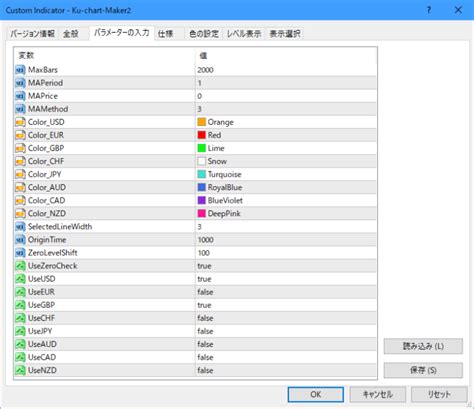Toggle the UseUSD value true
Screen dimensions: 474x409
click(x=286, y=279)
